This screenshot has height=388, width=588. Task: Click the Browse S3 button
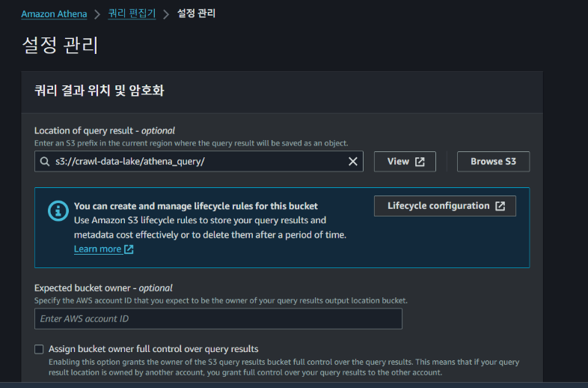pos(493,162)
